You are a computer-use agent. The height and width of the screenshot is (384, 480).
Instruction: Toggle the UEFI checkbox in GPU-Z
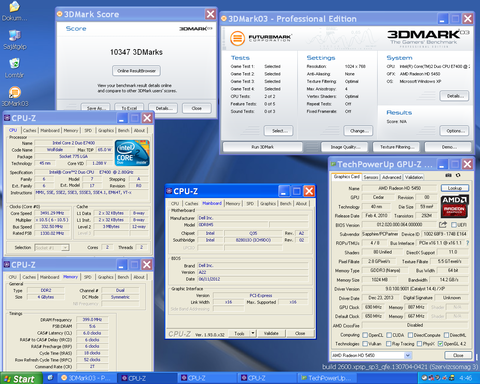pyautogui.click(x=454, y=225)
